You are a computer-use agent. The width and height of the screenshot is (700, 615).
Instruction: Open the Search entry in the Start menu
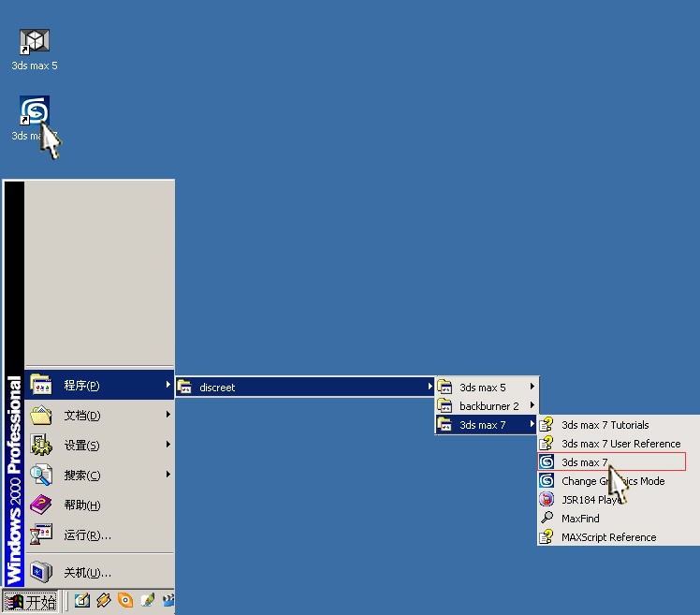(x=99, y=475)
